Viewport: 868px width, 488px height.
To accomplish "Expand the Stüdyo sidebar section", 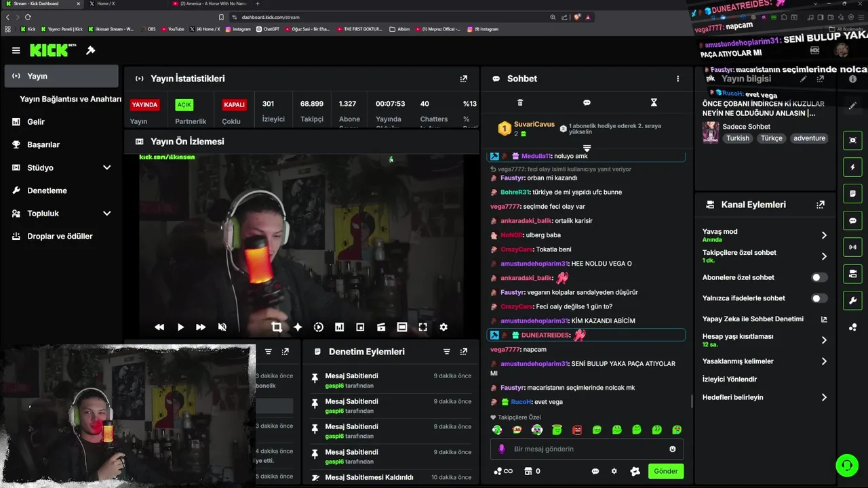I will 106,167.
